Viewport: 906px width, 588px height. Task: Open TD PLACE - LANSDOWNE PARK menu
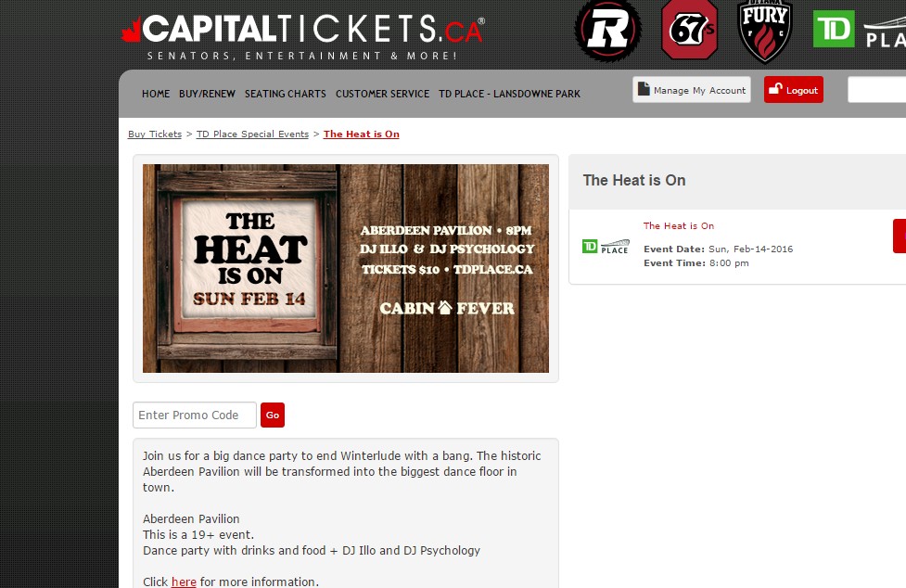509,94
